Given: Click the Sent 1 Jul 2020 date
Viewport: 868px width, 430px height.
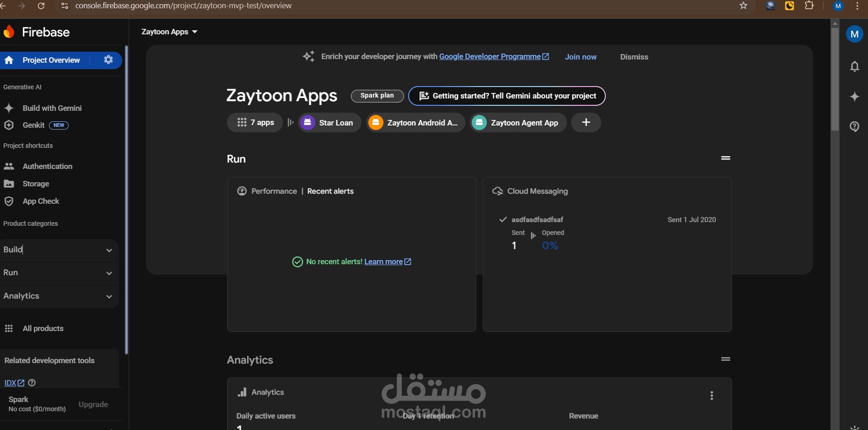Looking at the screenshot, I should pyautogui.click(x=692, y=220).
